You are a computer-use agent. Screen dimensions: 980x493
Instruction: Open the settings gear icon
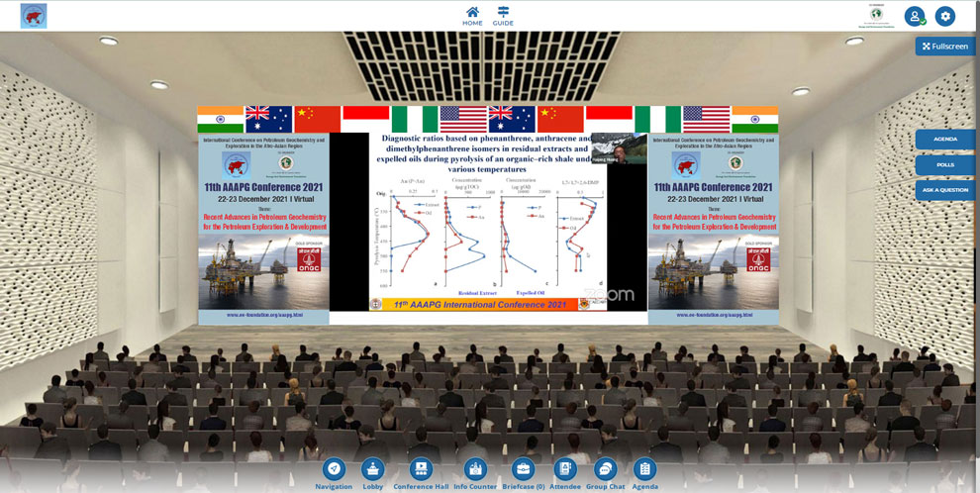tap(945, 16)
